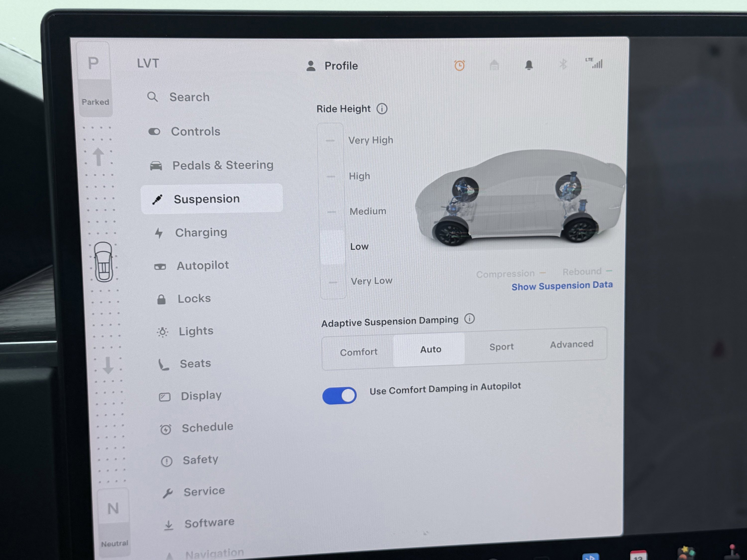Click the Search field

pos(189,97)
